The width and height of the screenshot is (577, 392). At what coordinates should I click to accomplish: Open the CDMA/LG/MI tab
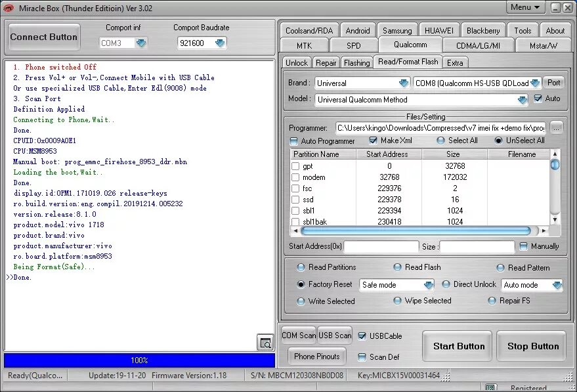click(x=478, y=46)
